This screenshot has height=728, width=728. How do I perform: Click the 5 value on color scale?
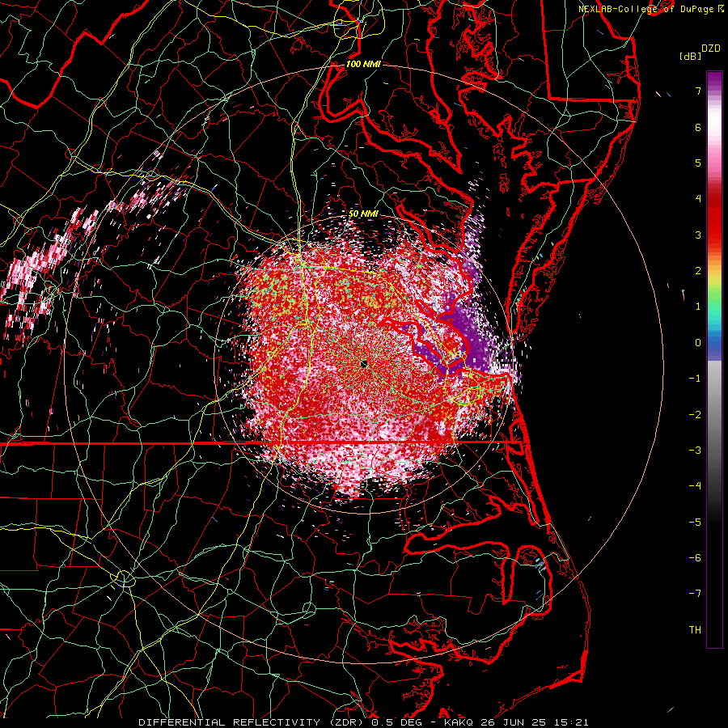click(698, 163)
